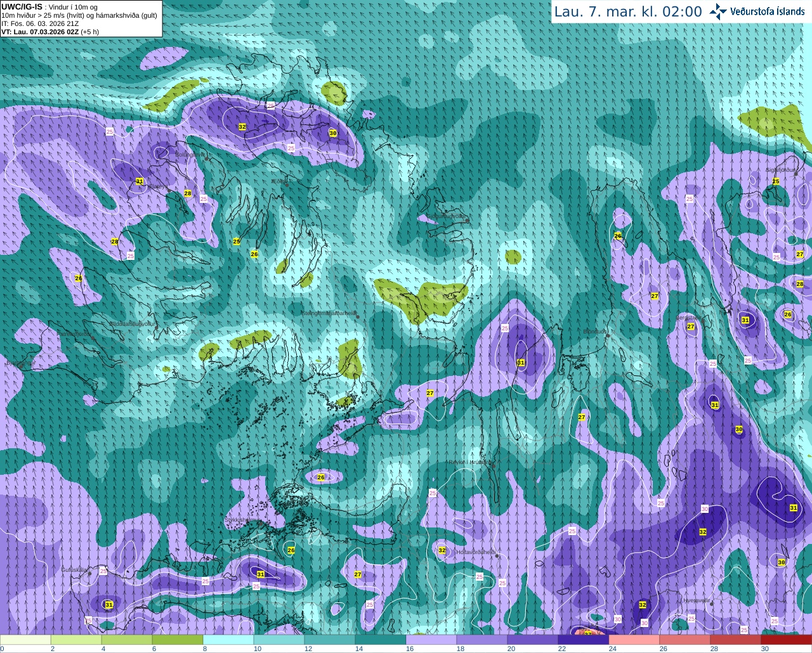
Task: Click the yellow 31 gust marker near Flateyri
Action: coord(140,181)
